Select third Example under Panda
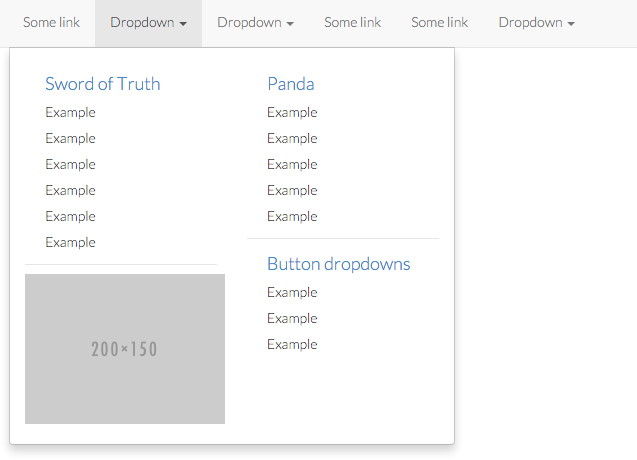The height and width of the screenshot is (460, 637). pyautogui.click(x=292, y=164)
